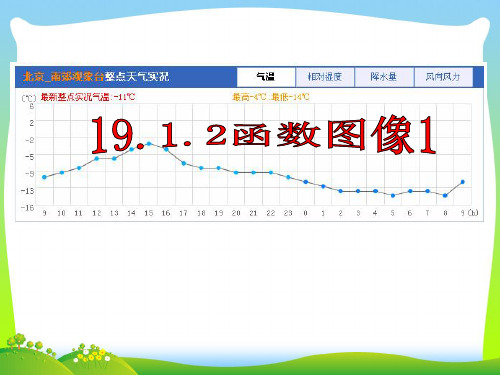Viewport: 500px width, 375px height.
Task: Click the data point above hour 18
Action: 201,168
